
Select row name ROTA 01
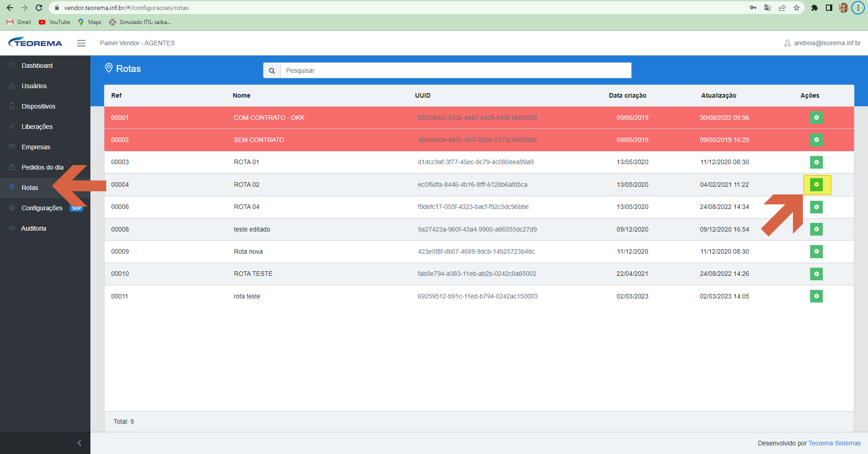click(x=246, y=162)
